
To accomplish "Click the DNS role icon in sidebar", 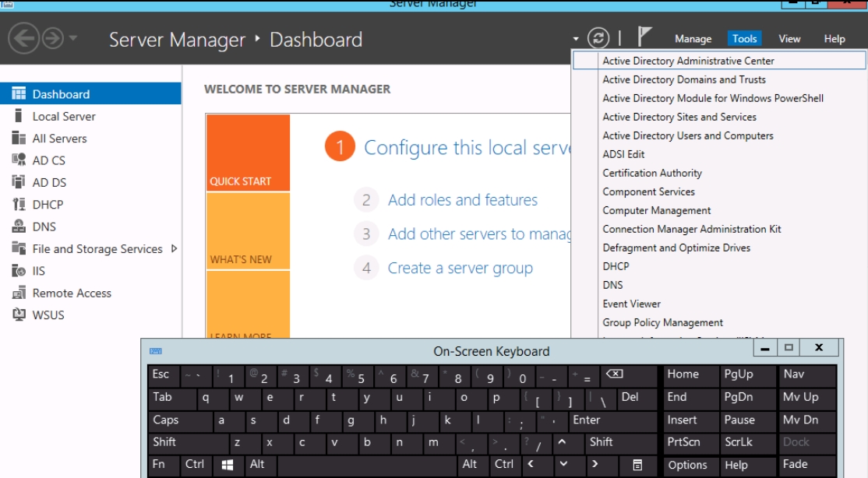I will 19,227.
